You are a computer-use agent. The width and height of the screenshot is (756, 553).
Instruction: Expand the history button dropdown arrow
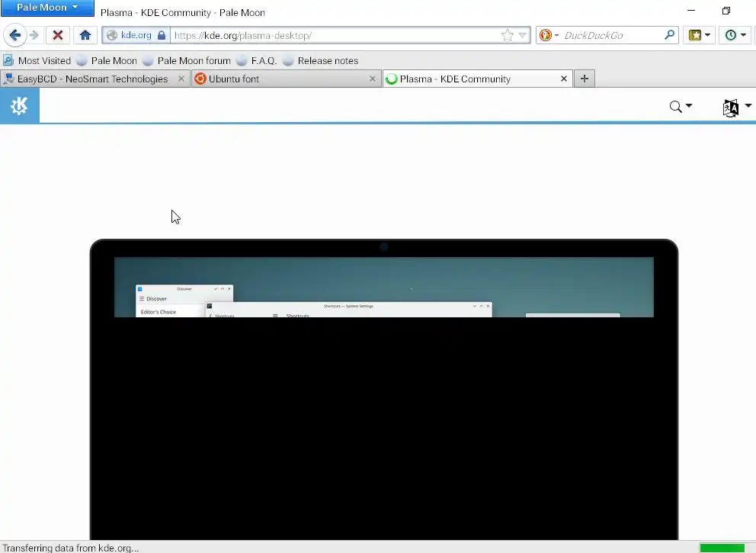[744, 35]
